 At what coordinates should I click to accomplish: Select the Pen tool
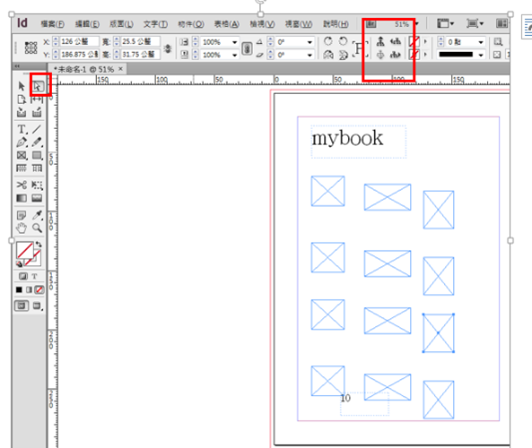click(22, 142)
